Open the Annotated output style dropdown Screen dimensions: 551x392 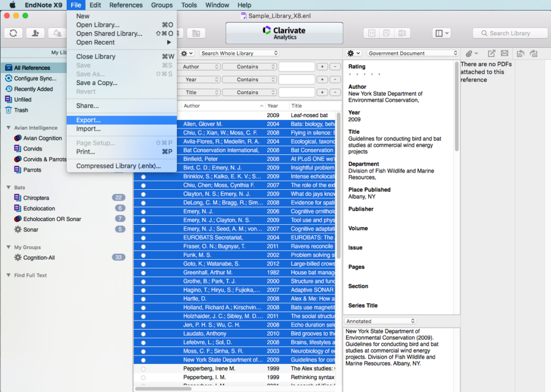tap(380, 321)
